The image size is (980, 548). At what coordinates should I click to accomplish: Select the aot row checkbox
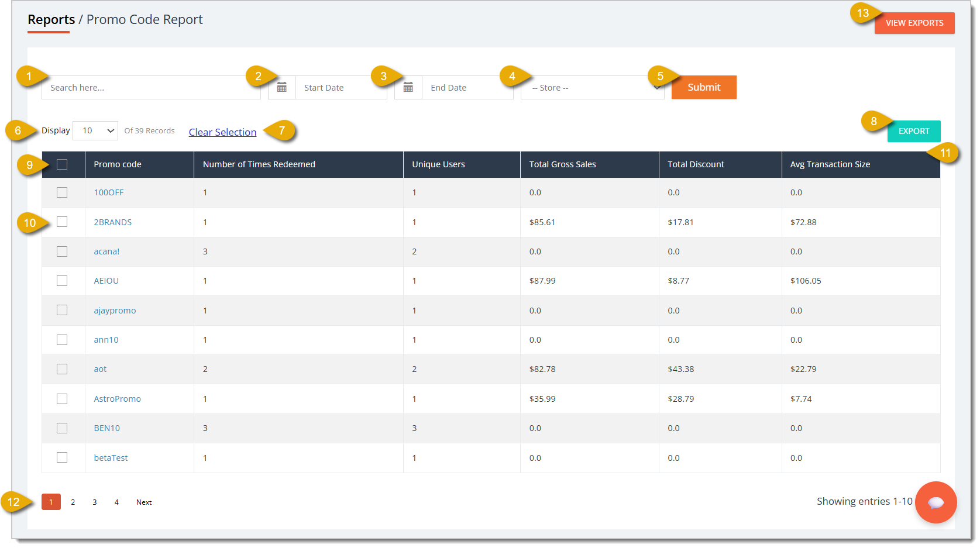62,369
